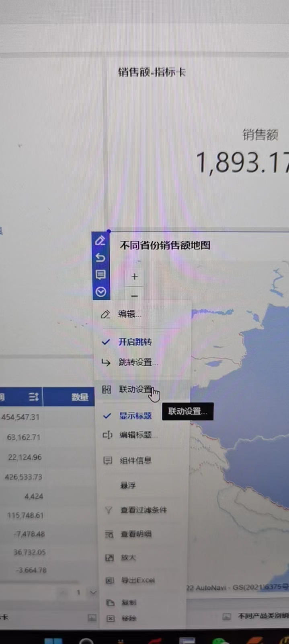
Task: Open the table page number dropdown arrow
Action: 93,592
